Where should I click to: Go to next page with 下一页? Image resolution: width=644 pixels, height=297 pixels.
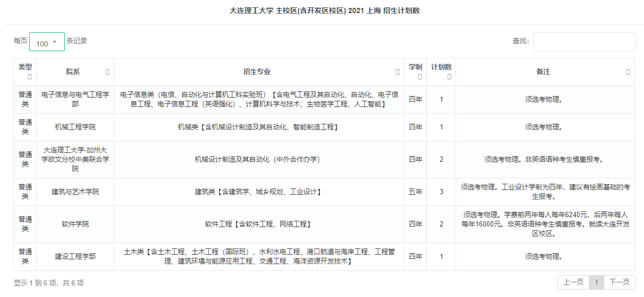pos(620,282)
